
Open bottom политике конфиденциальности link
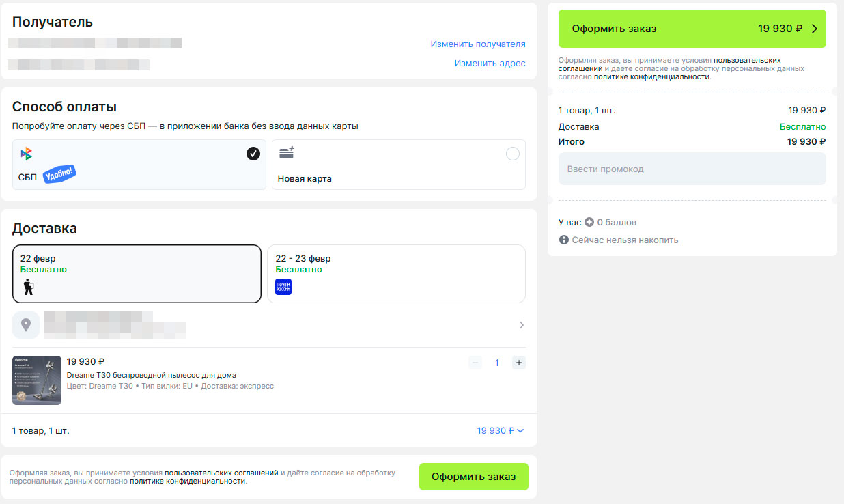pos(187,481)
